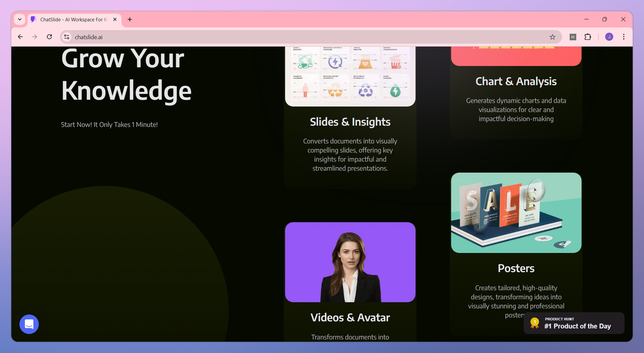Screen dimensions: 644x353
Task: Click the Chart & Analysis image strip
Action: click(516, 56)
